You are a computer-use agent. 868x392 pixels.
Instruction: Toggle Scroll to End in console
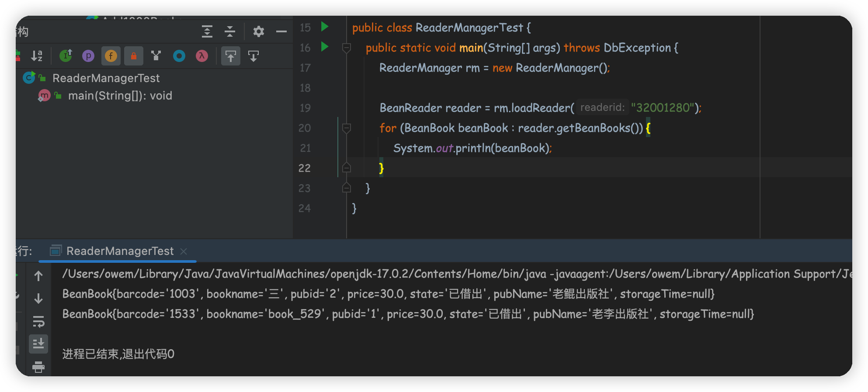[38, 344]
